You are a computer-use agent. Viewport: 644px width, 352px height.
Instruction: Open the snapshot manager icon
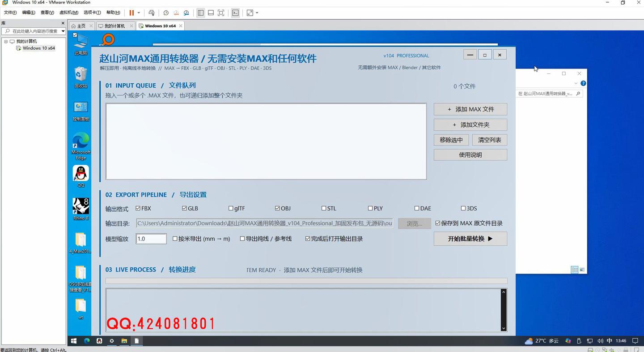tap(186, 13)
